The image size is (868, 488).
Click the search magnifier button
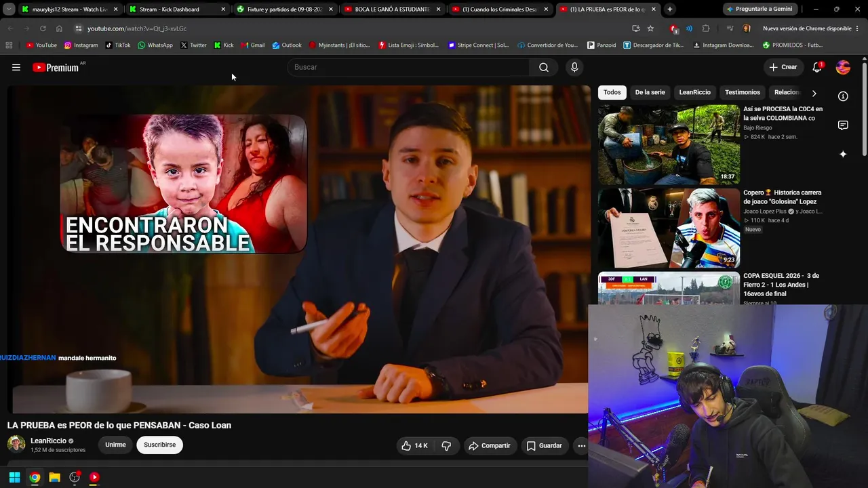544,67
